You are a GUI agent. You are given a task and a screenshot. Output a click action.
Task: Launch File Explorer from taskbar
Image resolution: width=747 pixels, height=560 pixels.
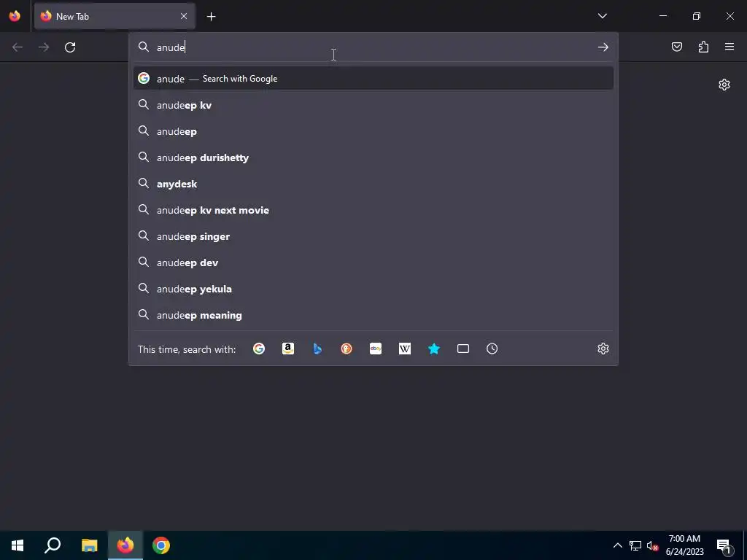(x=89, y=545)
